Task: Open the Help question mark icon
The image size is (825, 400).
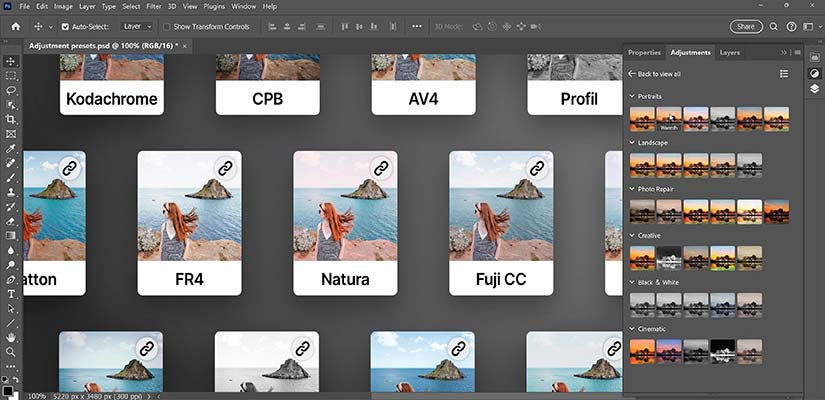Action: (x=791, y=26)
